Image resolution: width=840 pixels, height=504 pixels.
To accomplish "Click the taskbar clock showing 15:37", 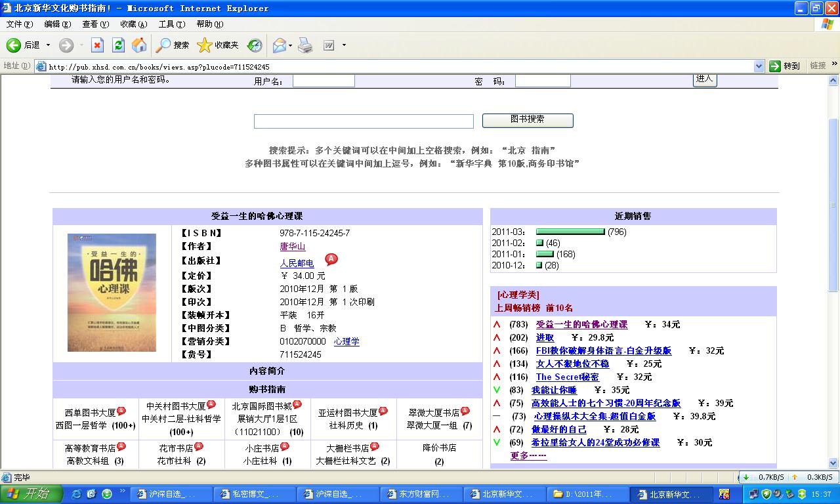I will click(822, 494).
